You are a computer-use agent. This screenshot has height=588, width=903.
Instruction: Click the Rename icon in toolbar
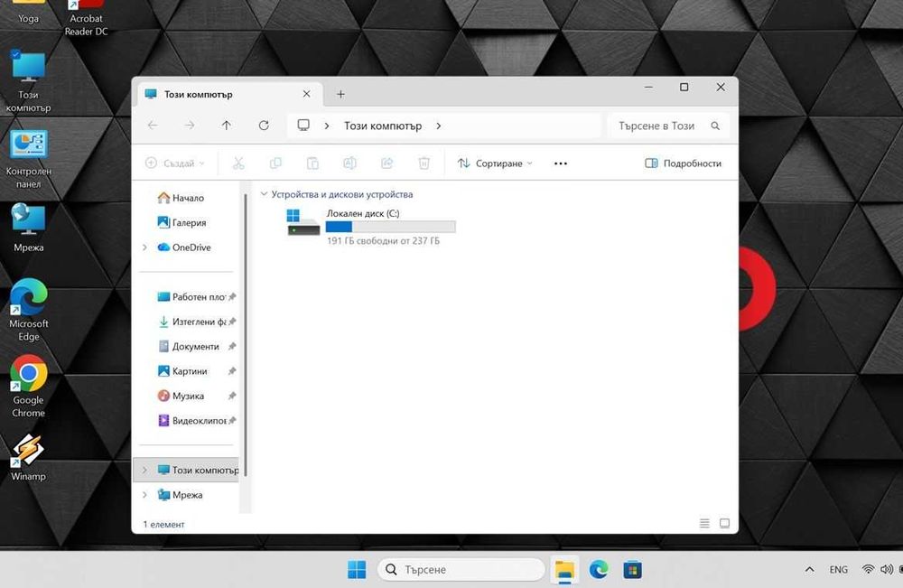click(x=349, y=163)
